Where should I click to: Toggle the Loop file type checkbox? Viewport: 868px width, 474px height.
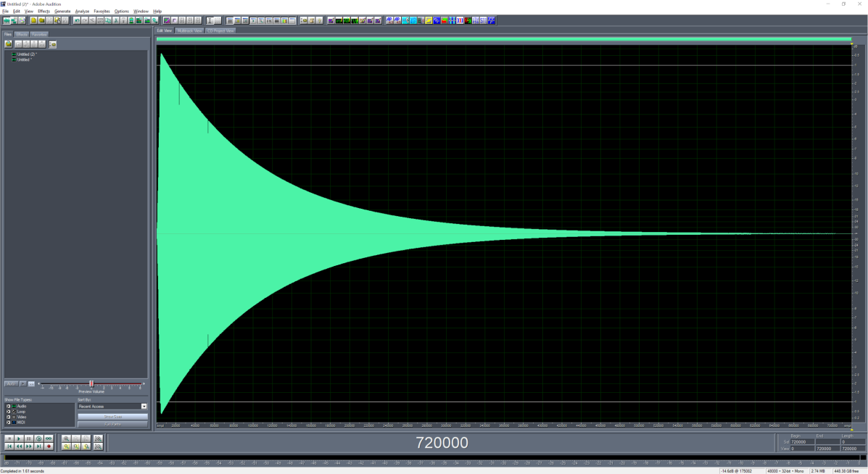pyautogui.click(x=8, y=411)
